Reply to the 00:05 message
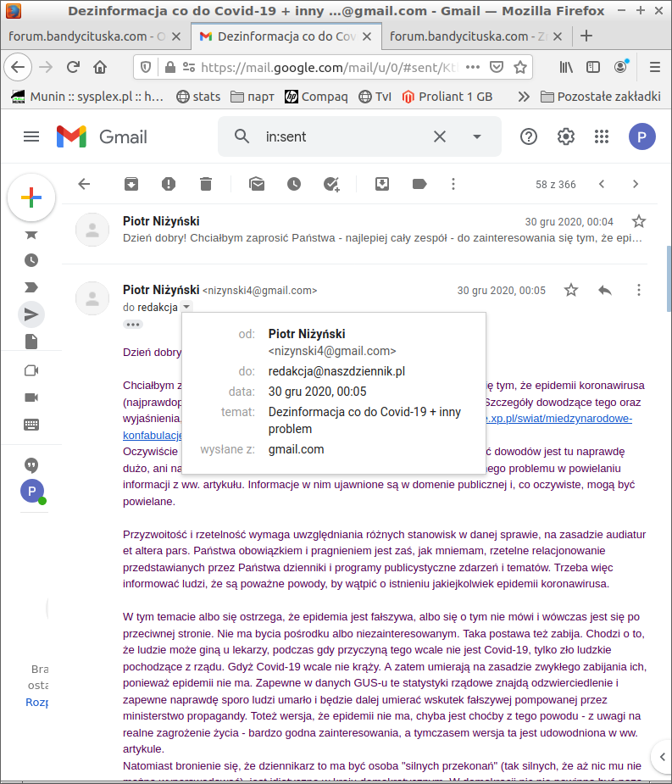The height and width of the screenshot is (784, 672). pyautogui.click(x=605, y=290)
